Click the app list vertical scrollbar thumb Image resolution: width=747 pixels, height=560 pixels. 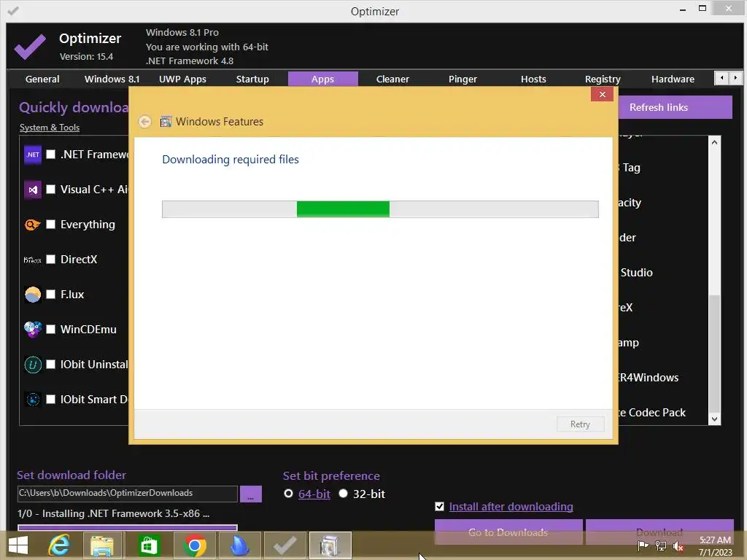[714, 354]
